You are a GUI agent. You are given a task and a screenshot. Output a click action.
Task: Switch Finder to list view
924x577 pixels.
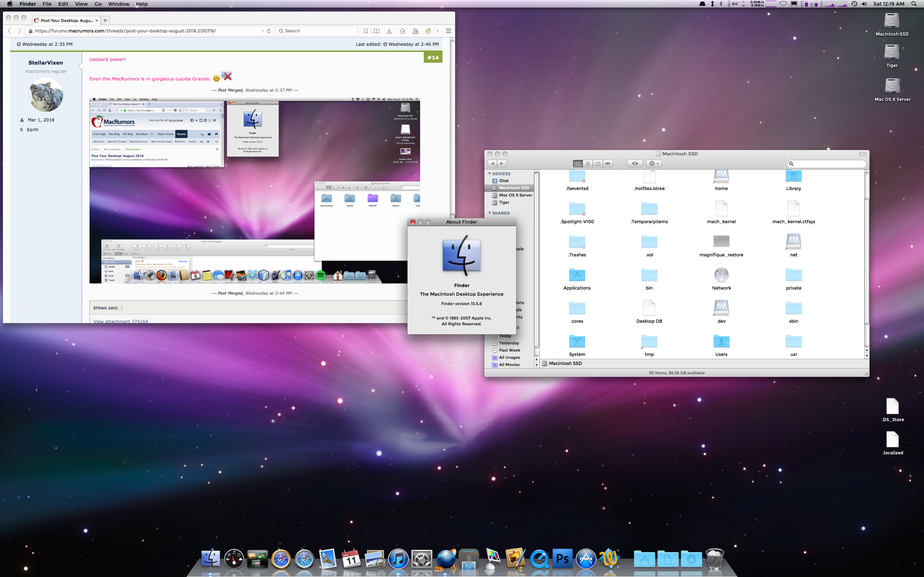point(588,164)
